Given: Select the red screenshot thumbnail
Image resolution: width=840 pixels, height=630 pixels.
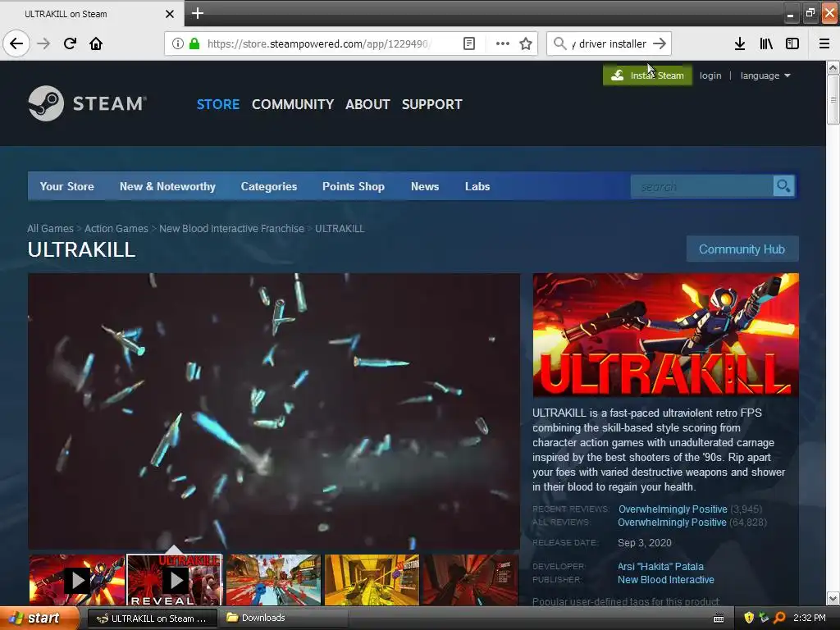Looking at the screenshot, I should click(x=470, y=580).
